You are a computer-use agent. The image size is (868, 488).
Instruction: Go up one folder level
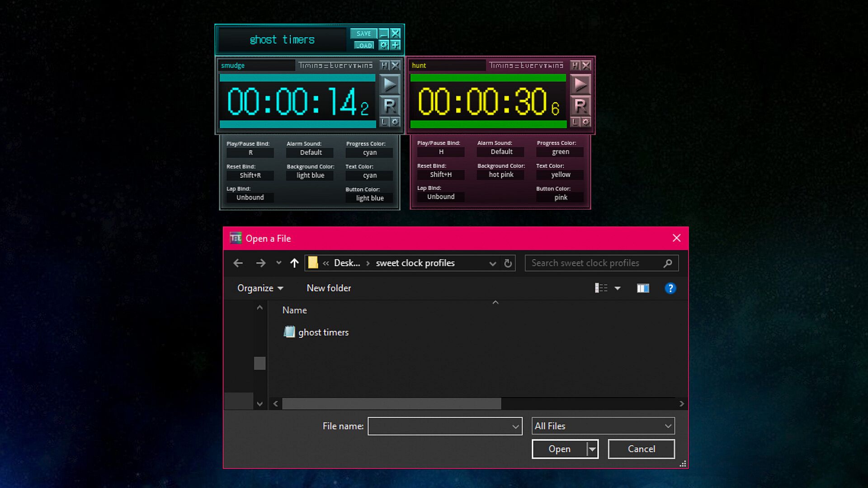pyautogui.click(x=294, y=263)
